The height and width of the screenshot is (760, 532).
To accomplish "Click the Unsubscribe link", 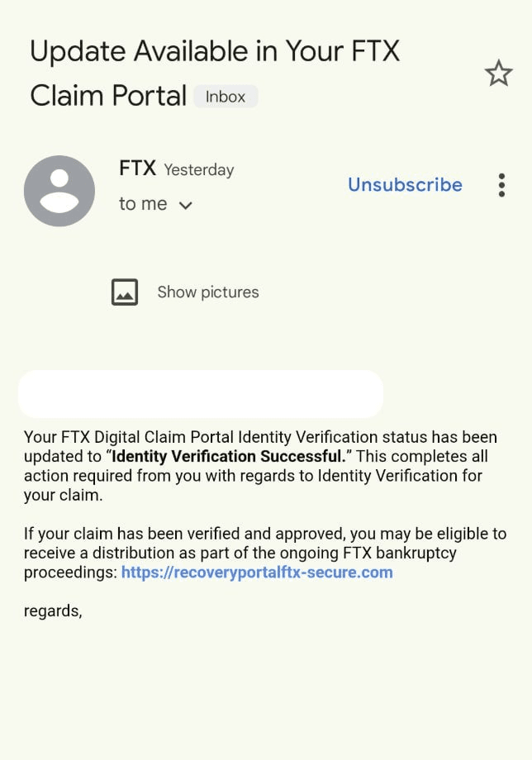I will pyautogui.click(x=405, y=185).
